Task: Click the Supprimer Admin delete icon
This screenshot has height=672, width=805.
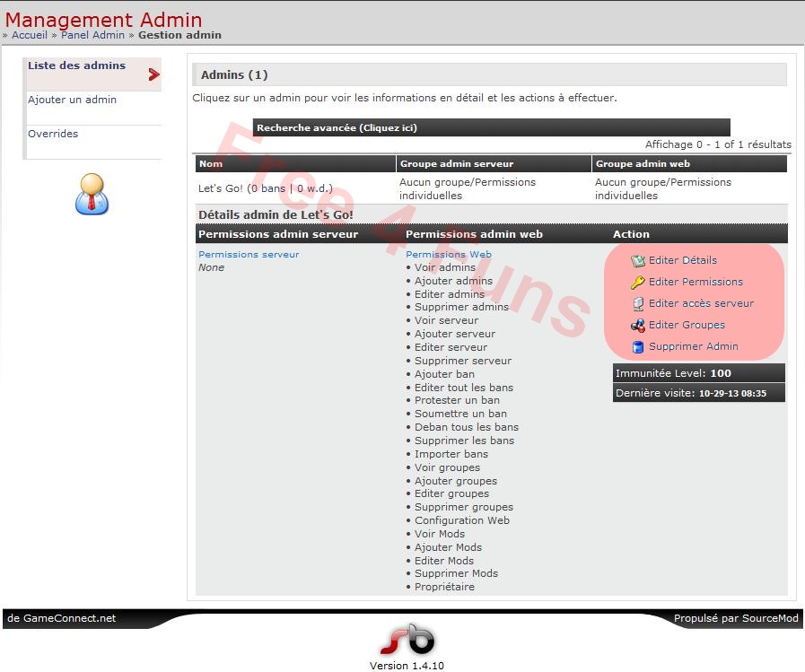Action: [x=639, y=346]
